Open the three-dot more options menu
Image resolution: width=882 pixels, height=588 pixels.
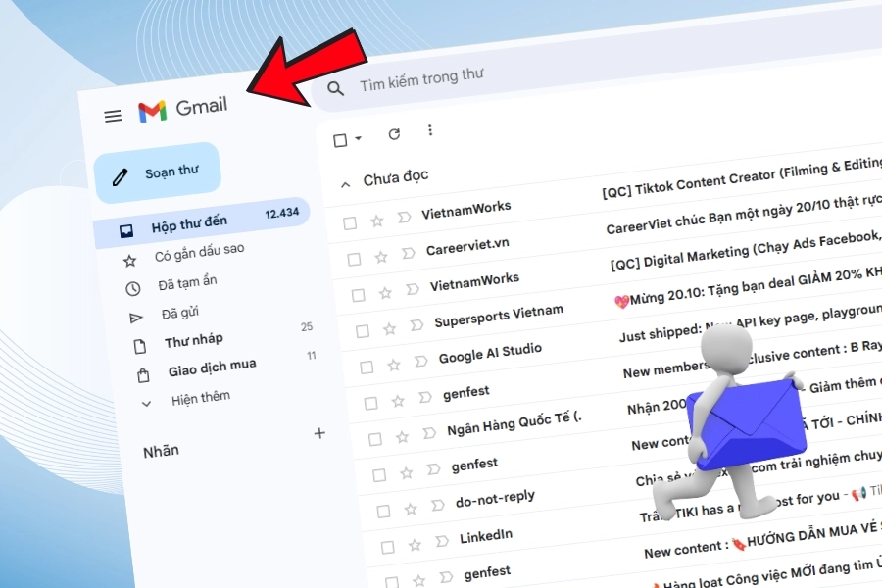(x=429, y=131)
